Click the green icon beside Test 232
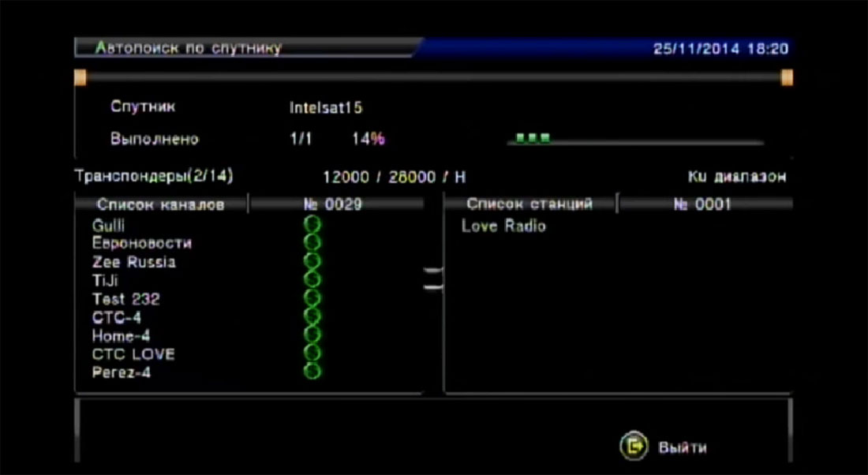The width and height of the screenshot is (868, 475). coord(312,297)
